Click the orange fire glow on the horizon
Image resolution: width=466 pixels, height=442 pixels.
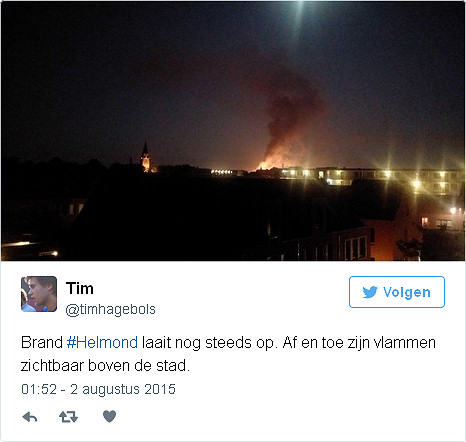click(267, 165)
